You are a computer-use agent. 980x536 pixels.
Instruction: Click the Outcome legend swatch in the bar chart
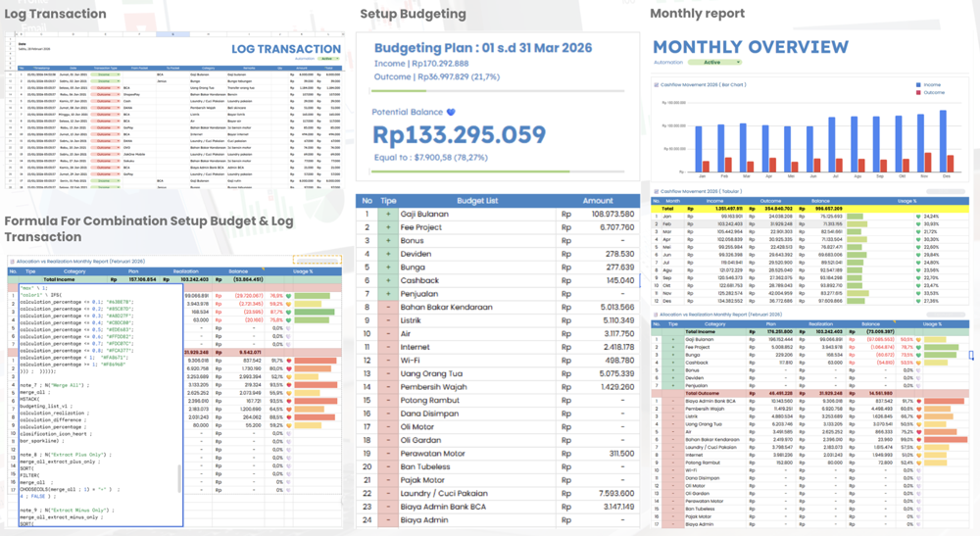tap(918, 92)
